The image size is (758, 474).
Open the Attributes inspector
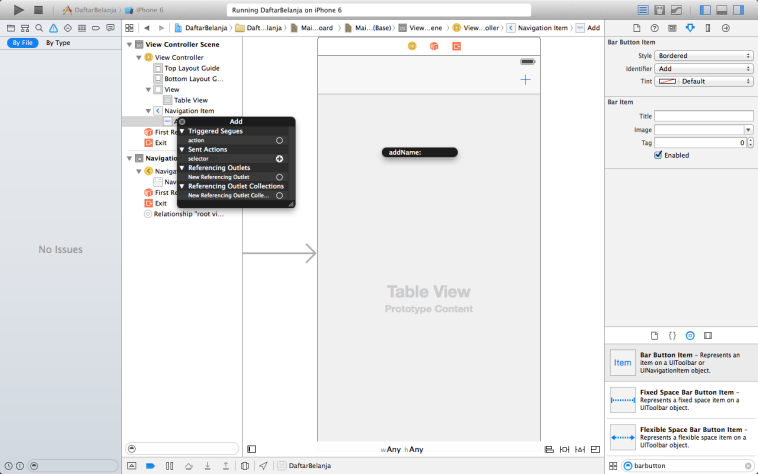pyautogui.click(x=690, y=28)
